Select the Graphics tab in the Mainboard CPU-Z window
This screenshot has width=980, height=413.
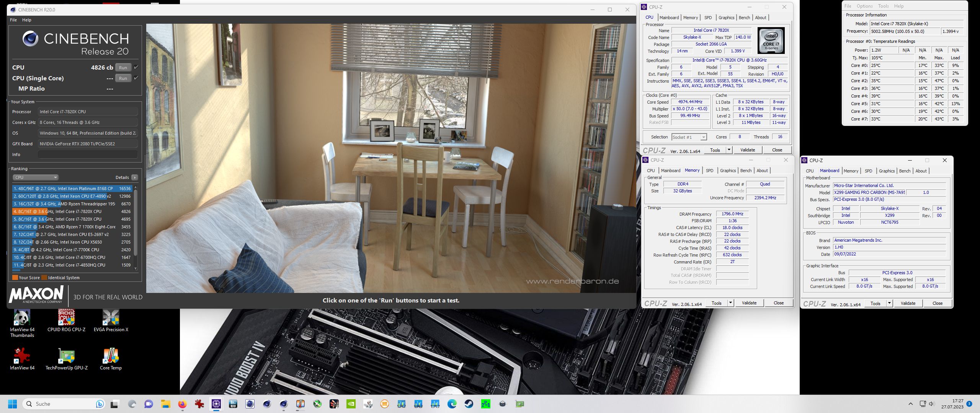tap(887, 171)
